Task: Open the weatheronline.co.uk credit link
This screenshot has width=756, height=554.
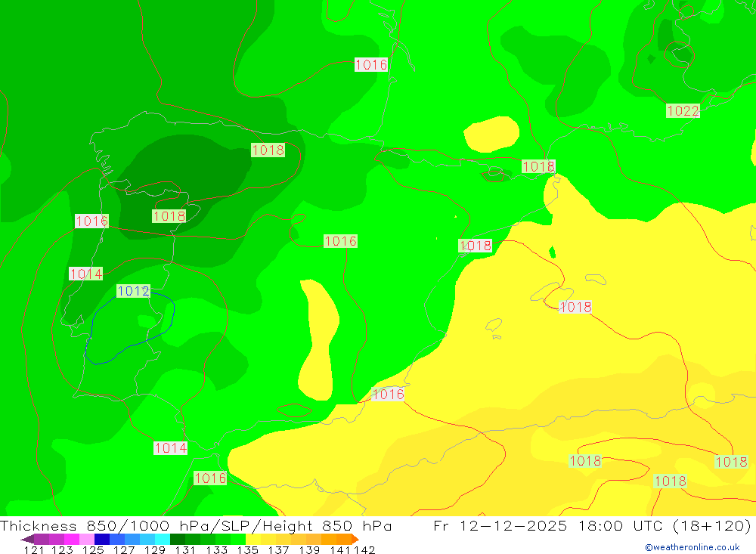Action: [x=692, y=547]
